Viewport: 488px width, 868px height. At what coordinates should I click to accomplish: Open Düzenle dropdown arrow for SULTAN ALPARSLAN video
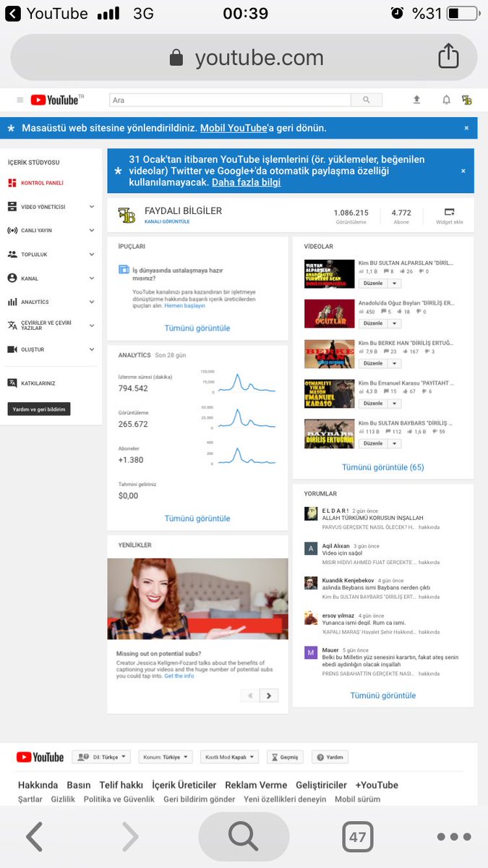(394, 284)
